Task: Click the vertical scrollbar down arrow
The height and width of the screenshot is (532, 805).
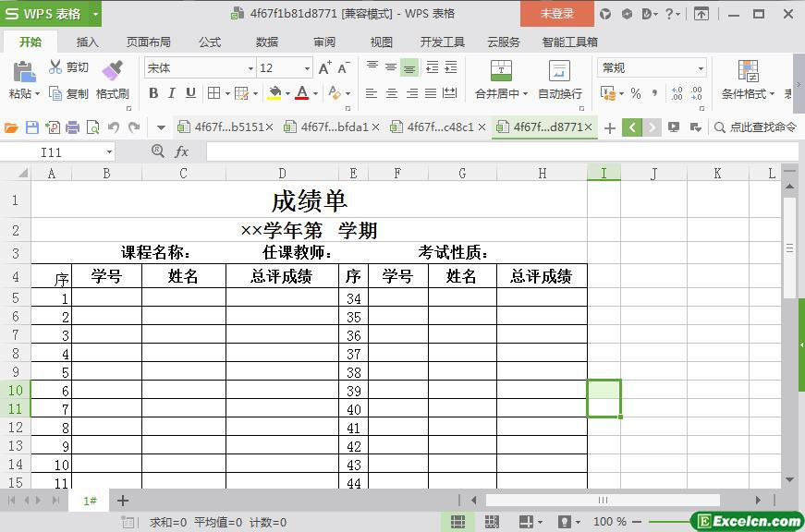Action: click(789, 479)
